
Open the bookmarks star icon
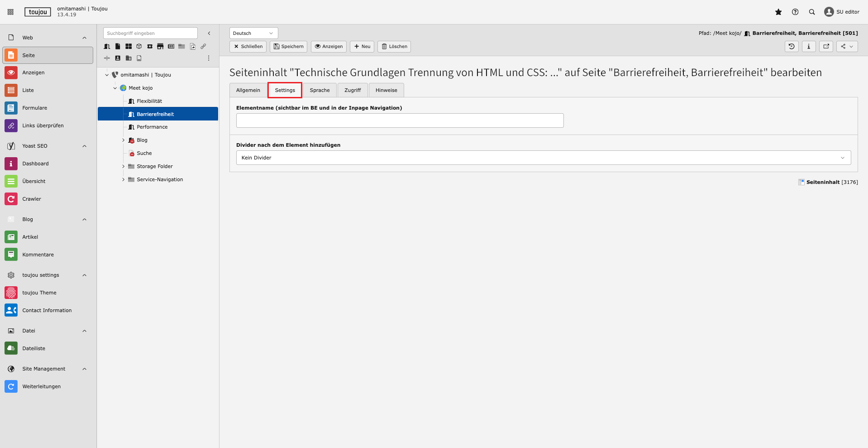778,12
